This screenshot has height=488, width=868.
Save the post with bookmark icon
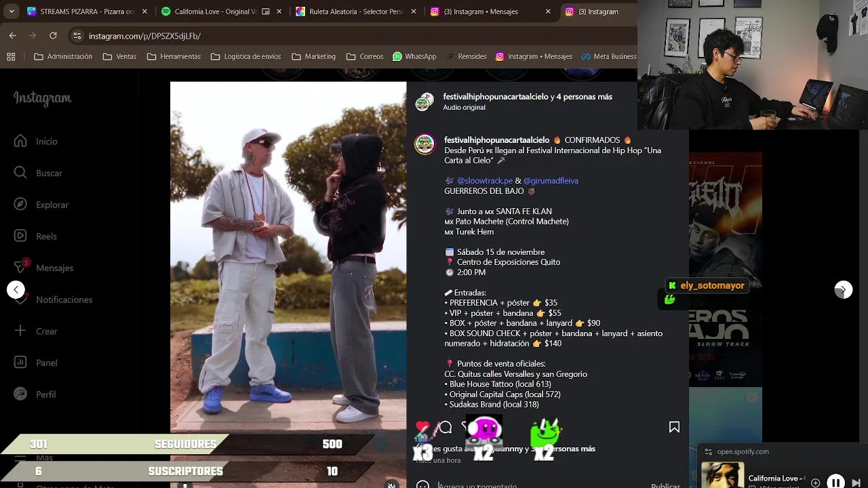[x=674, y=427]
